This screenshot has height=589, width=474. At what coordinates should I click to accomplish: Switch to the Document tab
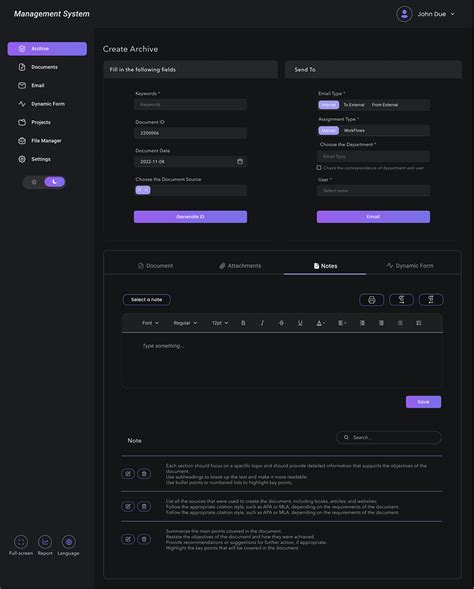[x=155, y=266]
